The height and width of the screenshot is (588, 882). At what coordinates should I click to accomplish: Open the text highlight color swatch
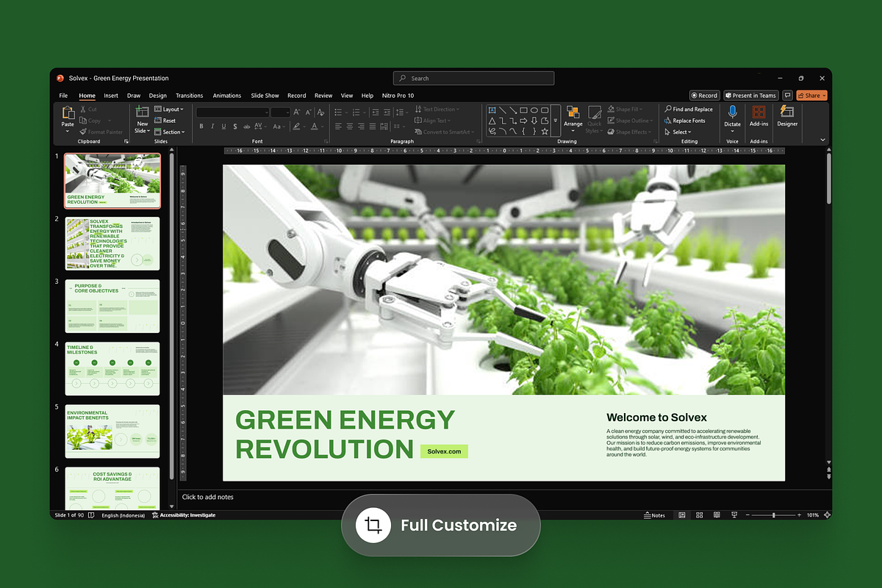296,126
